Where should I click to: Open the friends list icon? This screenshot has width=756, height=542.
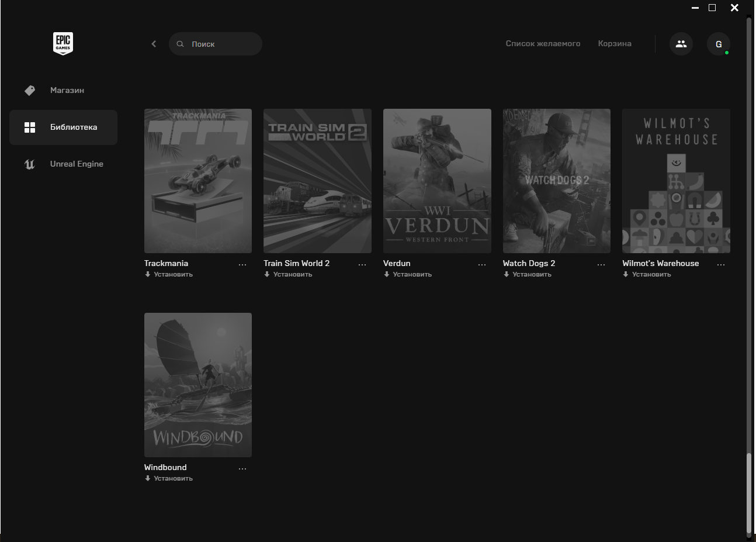pos(681,44)
